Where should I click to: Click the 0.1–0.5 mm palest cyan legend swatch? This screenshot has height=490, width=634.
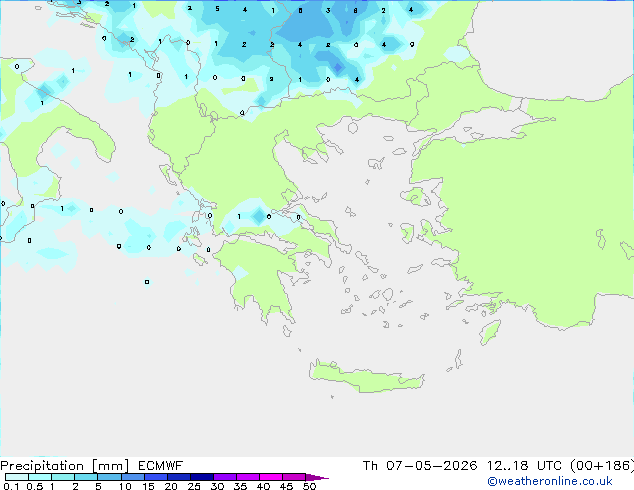click(x=17, y=477)
